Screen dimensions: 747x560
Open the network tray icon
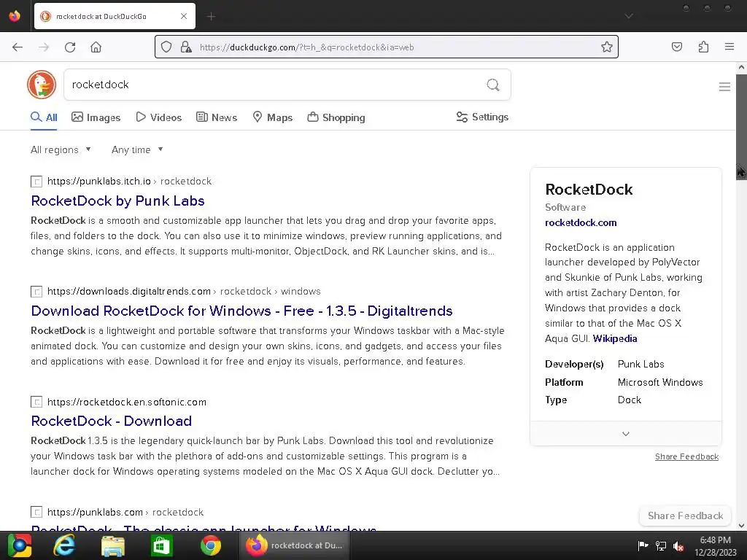click(661, 545)
